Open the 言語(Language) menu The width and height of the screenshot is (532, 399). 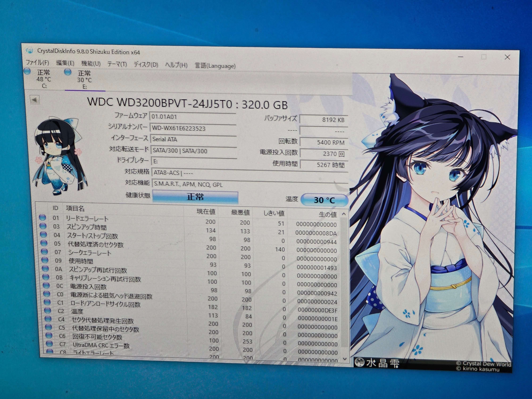click(x=215, y=66)
